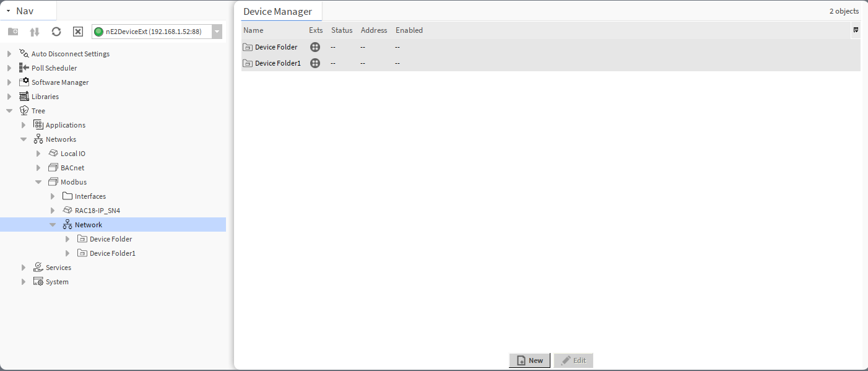Screen dimensions: 868x371
Task: Click the disconnect station icon in the toolbar
Action: click(77, 31)
